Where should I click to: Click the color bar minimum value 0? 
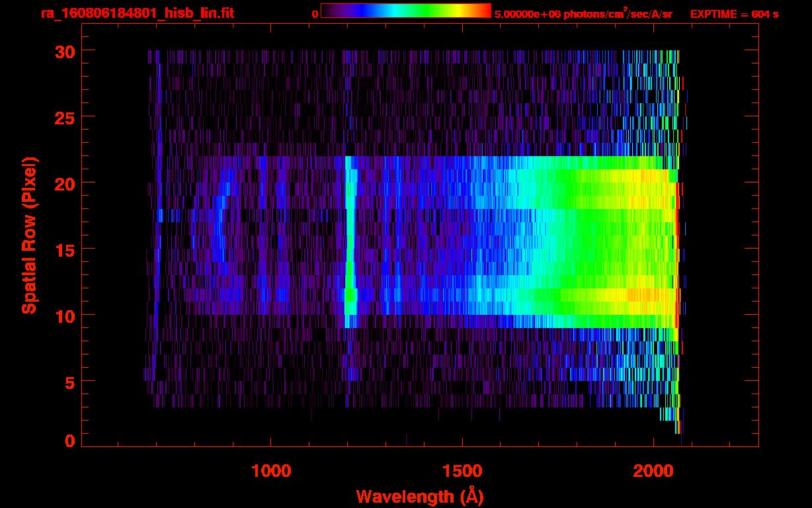(x=315, y=14)
